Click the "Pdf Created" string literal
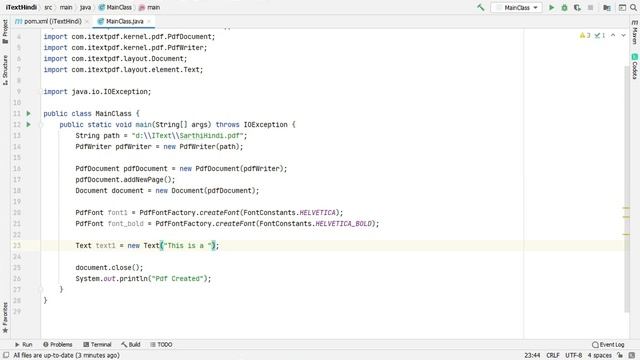Screen dimensions: 640x360 [x=178, y=278]
